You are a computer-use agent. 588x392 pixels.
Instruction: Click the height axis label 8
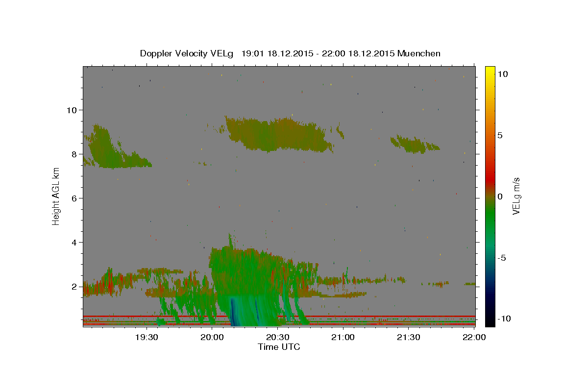74,154
